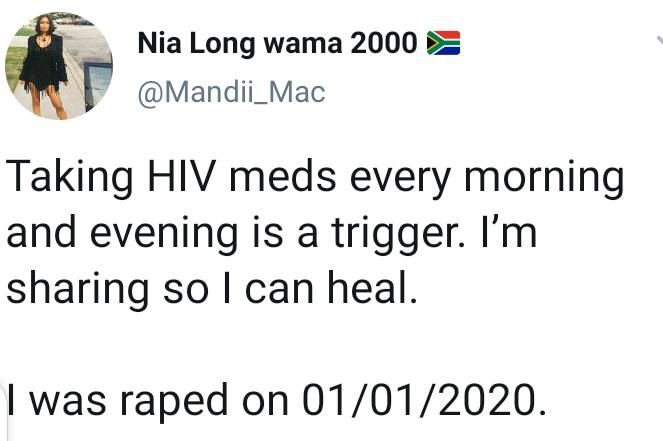Screen dimensions: 663x441
Task: Open the @Mandii_Mac handle link
Action: pos(230,93)
